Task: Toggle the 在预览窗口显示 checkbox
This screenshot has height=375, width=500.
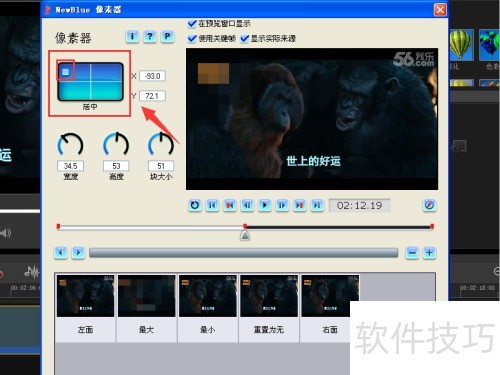Action: point(192,24)
